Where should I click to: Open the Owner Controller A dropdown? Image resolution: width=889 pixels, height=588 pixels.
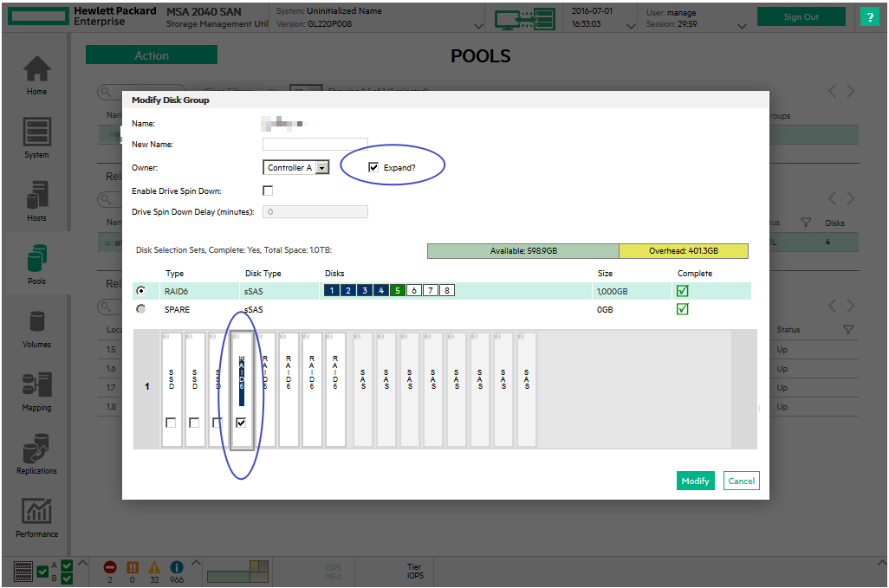[296, 168]
